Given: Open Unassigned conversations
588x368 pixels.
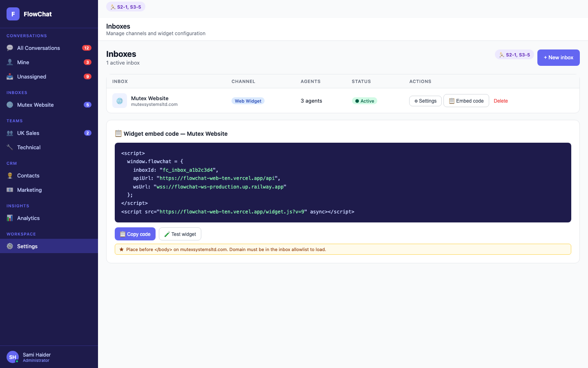Looking at the screenshot, I should click(49, 76).
